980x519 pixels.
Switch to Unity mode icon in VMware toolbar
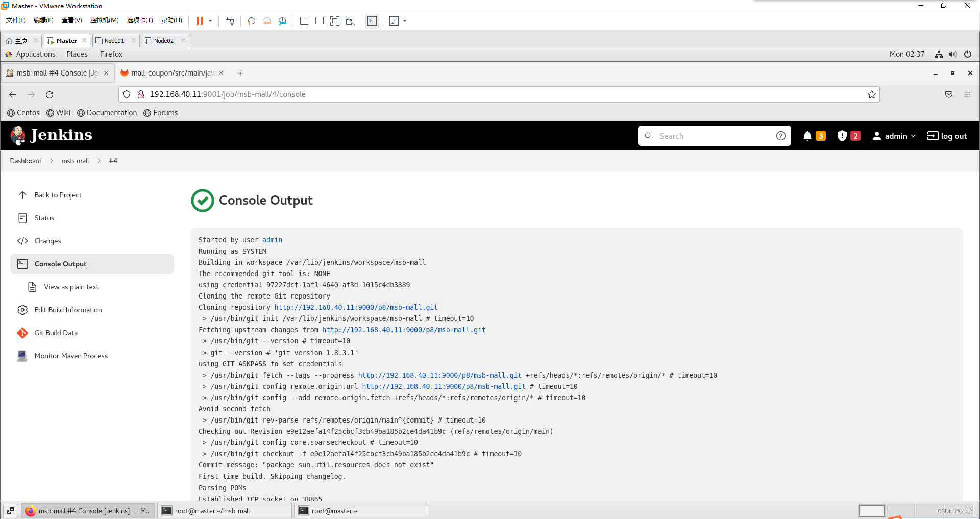click(350, 21)
